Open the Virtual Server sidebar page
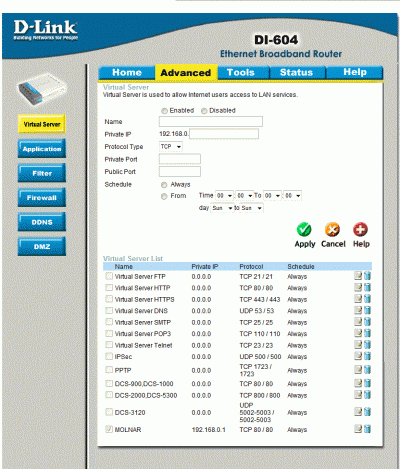The width and height of the screenshot is (400, 469). coord(42,124)
